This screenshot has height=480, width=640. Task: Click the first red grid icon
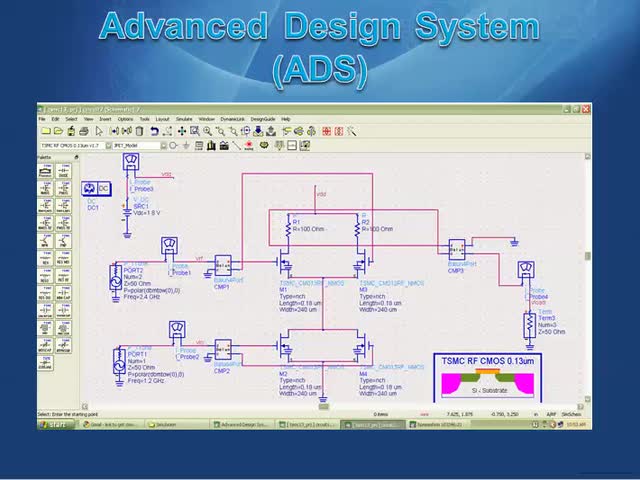tap(326, 131)
